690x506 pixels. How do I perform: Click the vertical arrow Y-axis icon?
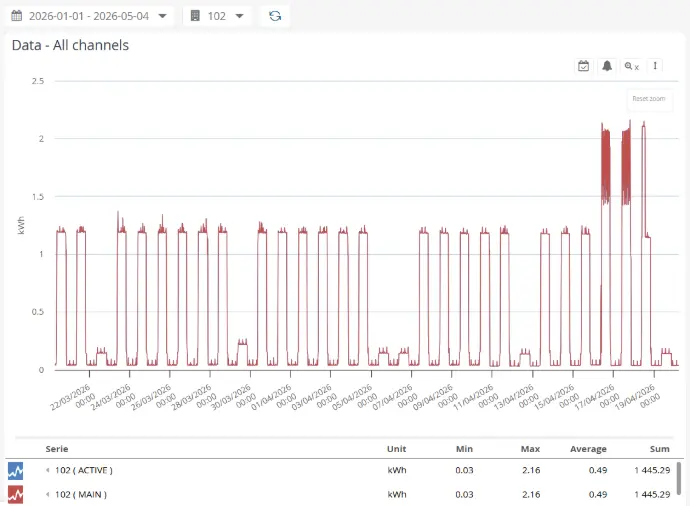coord(655,66)
